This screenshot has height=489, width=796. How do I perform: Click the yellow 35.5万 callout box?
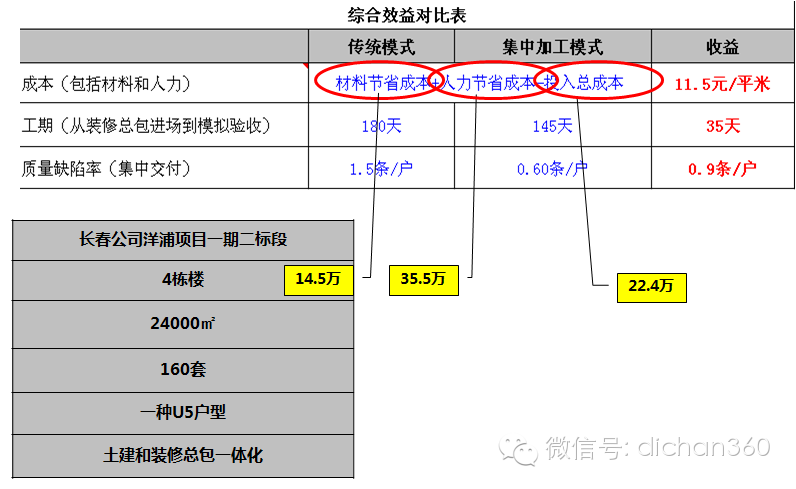tap(423, 280)
